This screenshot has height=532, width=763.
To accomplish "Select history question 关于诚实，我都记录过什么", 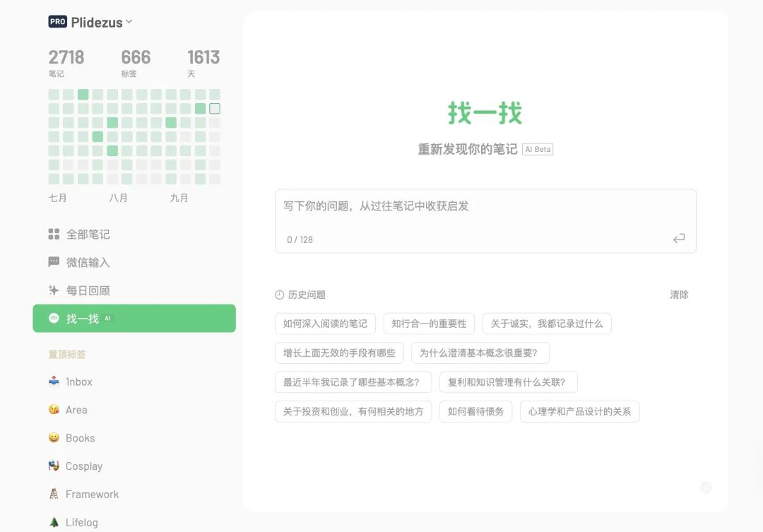I will [x=547, y=324].
